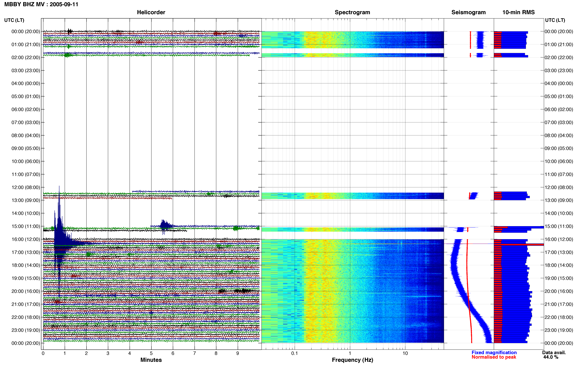Click the 'Data avail.' label
Image resolution: width=588 pixels, height=368 pixels.
(x=554, y=352)
